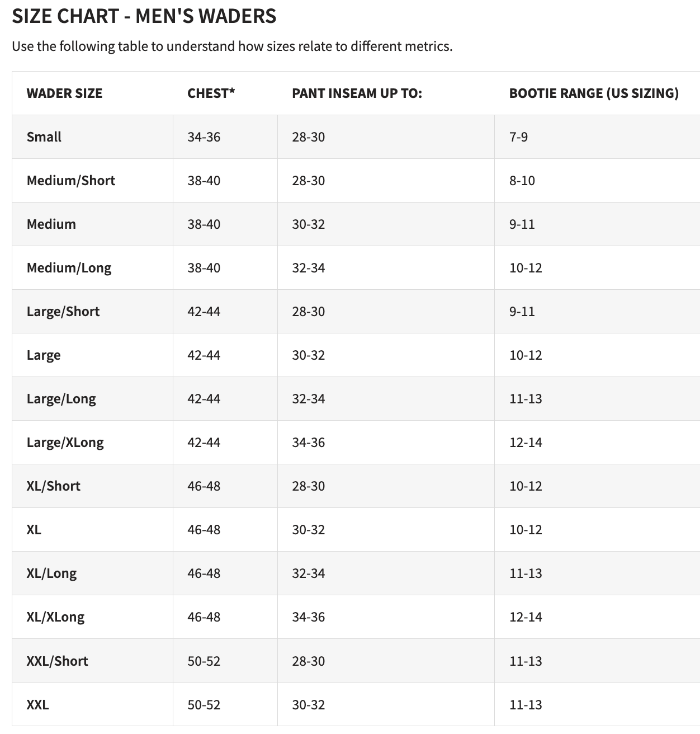The width and height of the screenshot is (700, 734).
Task: Select the XL/Short row label
Action: point(53,486)
